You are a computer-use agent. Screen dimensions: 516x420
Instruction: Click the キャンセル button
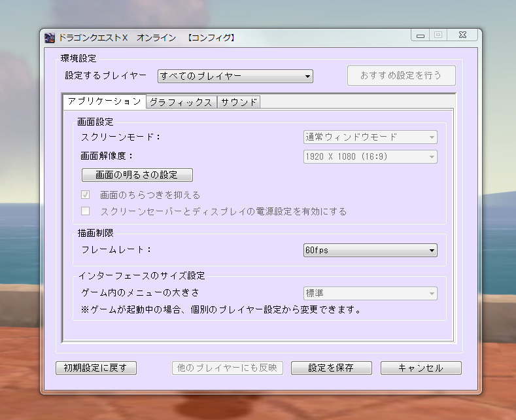point(421,368)
